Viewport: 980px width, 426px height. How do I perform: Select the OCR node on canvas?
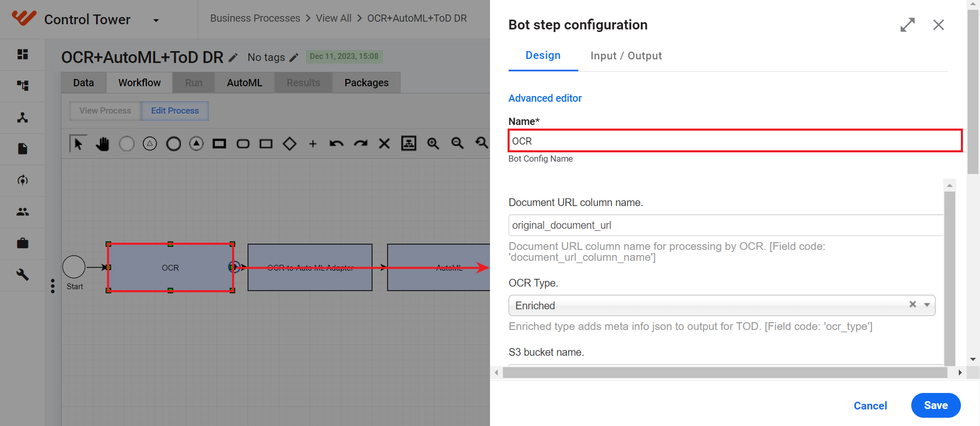(x=171, y=267)
